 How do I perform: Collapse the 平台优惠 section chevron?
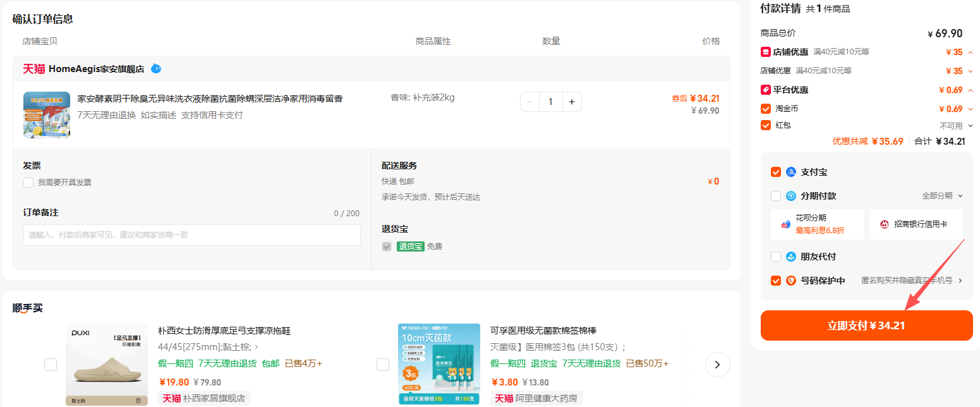coord(971,90)
